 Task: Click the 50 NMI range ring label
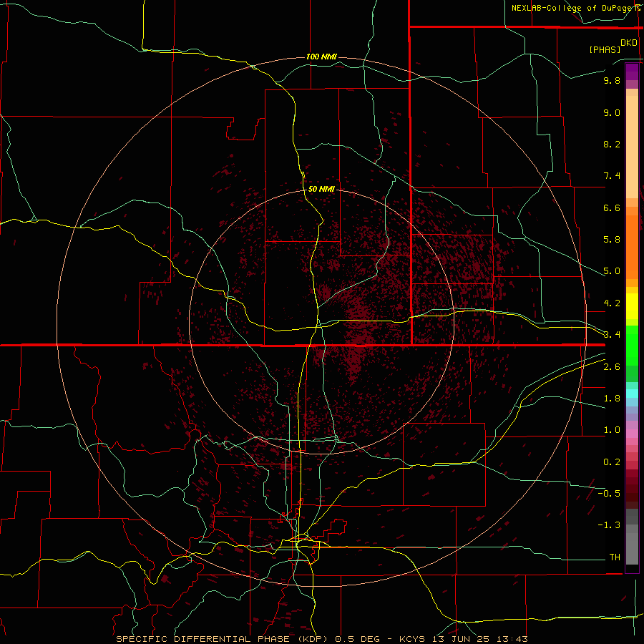321,189
